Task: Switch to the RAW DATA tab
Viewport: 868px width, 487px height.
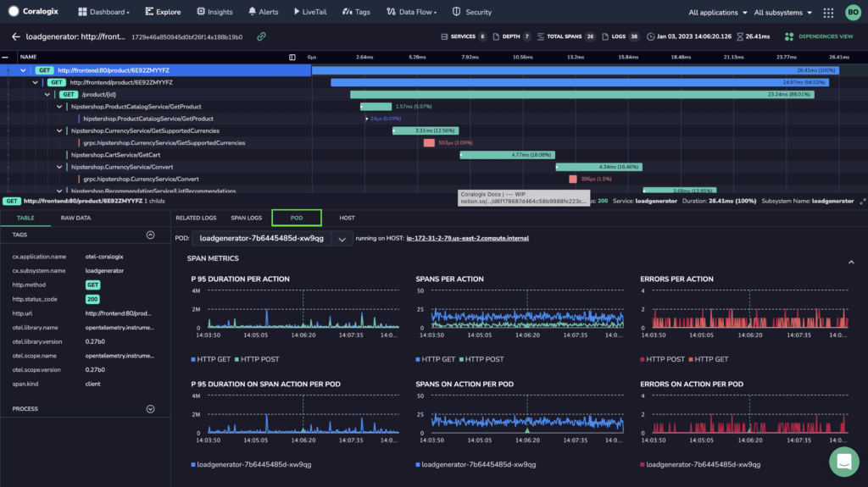Action: pos(75,218)
